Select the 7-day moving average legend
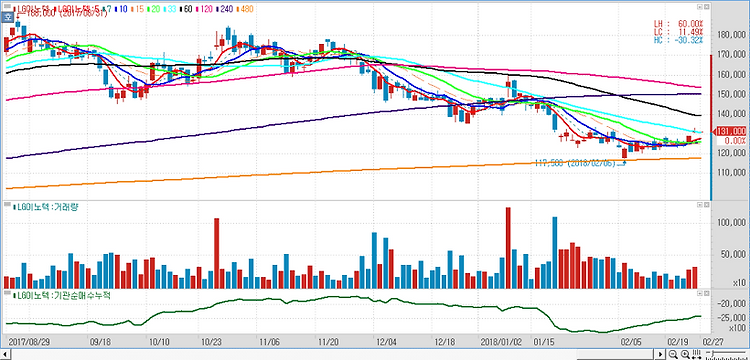750x360 pixels. [107, 9]
